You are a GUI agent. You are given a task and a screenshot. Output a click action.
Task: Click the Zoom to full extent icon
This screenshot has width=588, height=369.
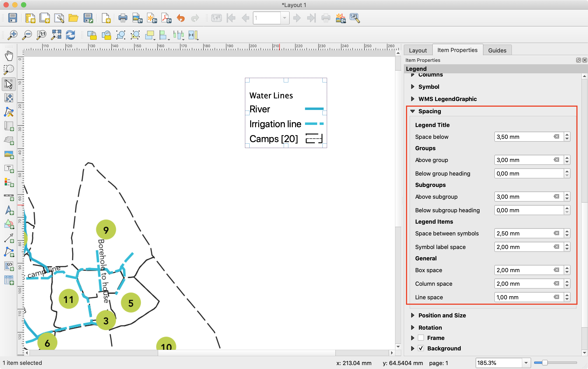(x=56, y=35)
